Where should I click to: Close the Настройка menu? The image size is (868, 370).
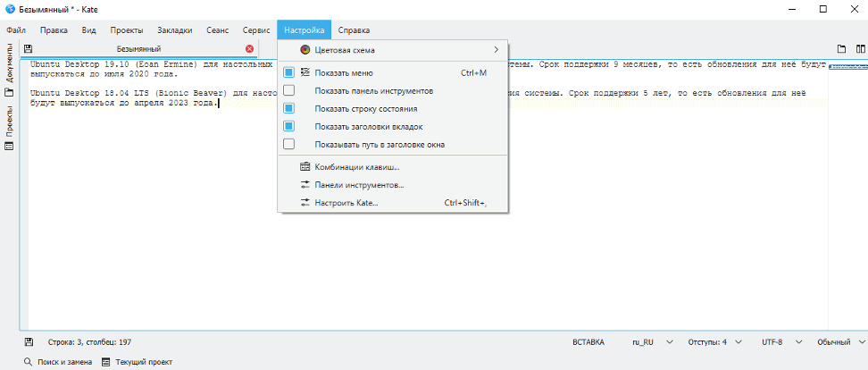[x=305, y=29]
